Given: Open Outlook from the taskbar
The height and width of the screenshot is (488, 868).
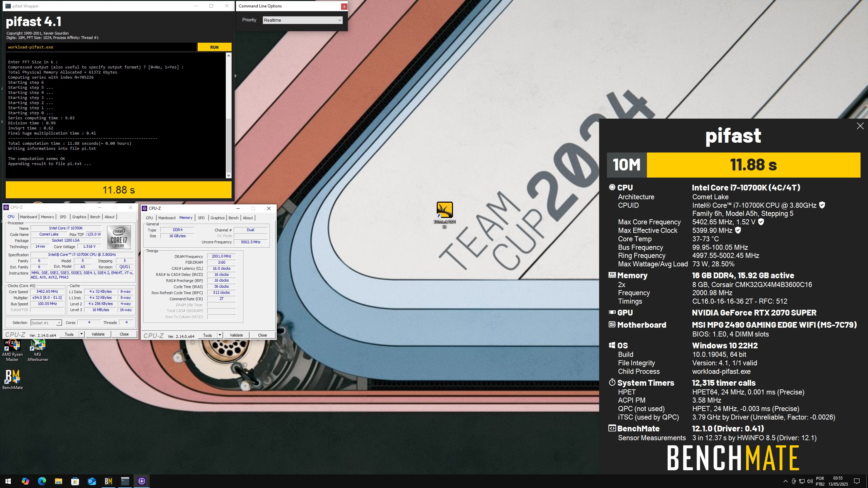Looking at the screenshot, I should tap(92, 481).
